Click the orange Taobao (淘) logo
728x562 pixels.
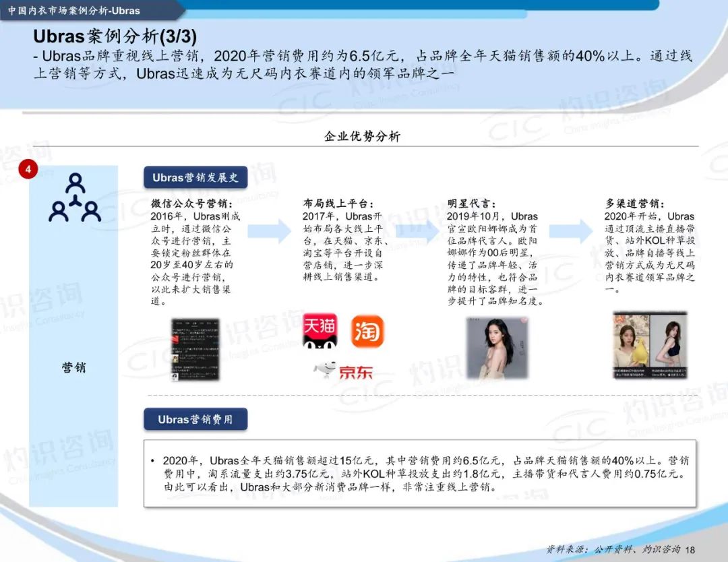click(x=367, y=332)
